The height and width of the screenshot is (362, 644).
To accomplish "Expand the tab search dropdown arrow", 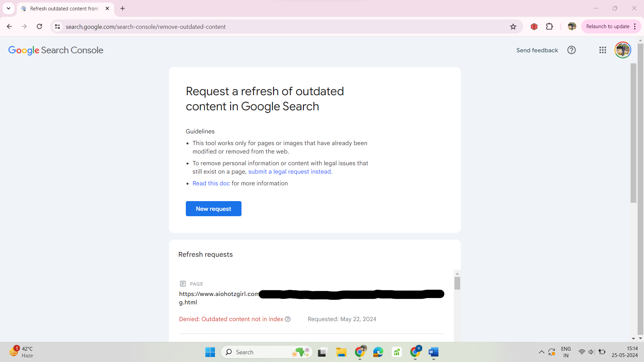I will pyautogui.click(x=8, y=8).
